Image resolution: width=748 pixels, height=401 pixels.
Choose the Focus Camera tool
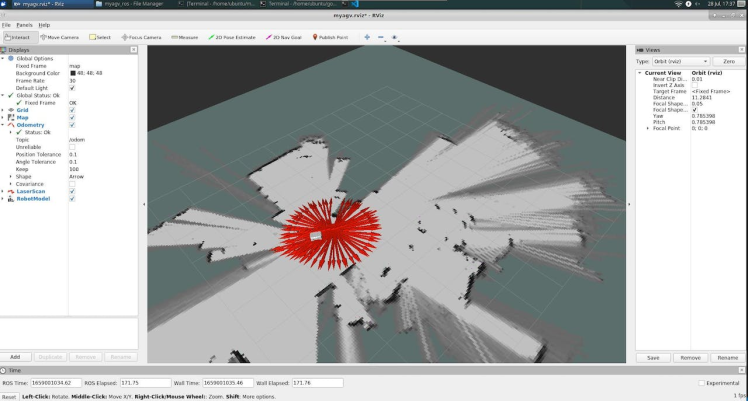point(141,37)
